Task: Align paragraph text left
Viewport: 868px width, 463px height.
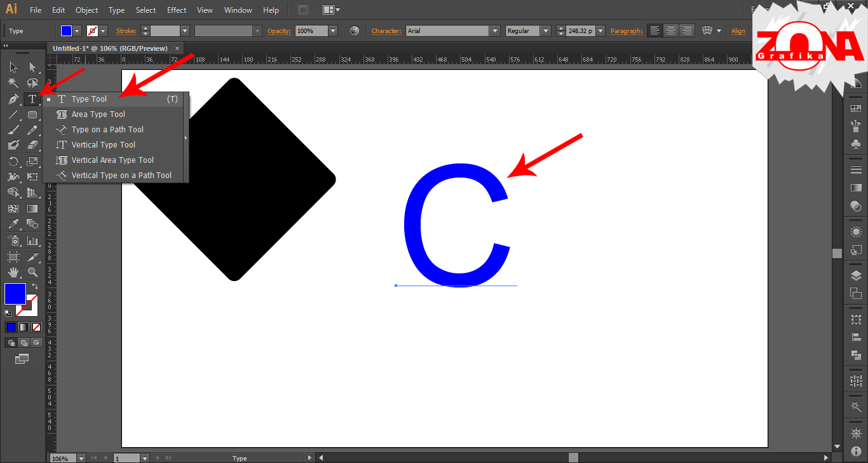Action: click(655, 31)
